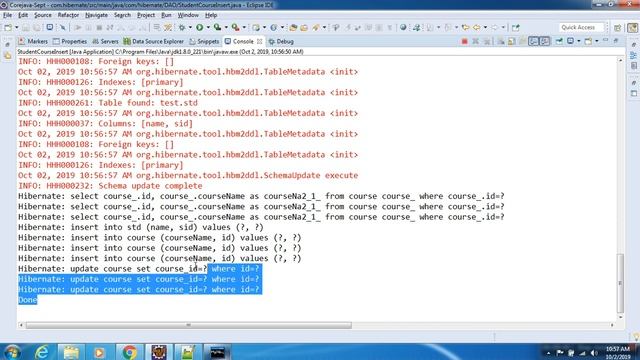The width and height of the screenshot is (640, 360).
Task: Click the Open Perspective icon
Action: (x=618, y=27)
